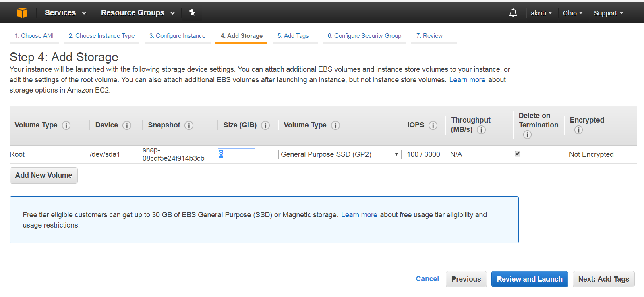Open the akriti account menu
The width and height of the screenshot is (644, 297).
(541, 13)
